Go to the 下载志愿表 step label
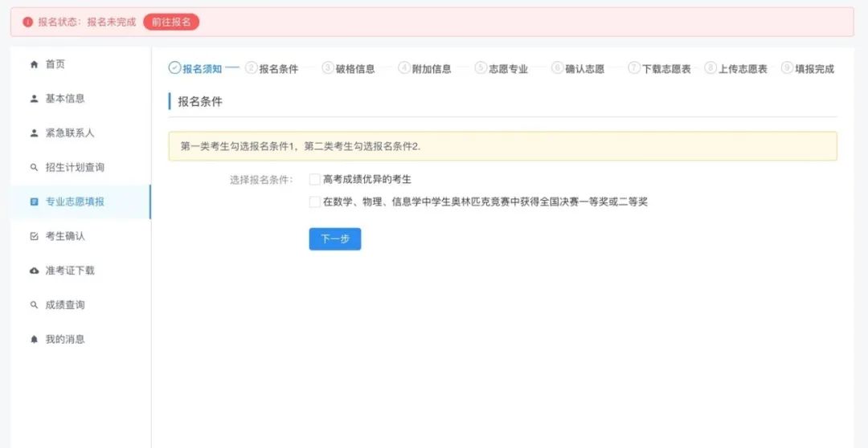This screenshot has height=448, width=868. (x=666, y=69)
